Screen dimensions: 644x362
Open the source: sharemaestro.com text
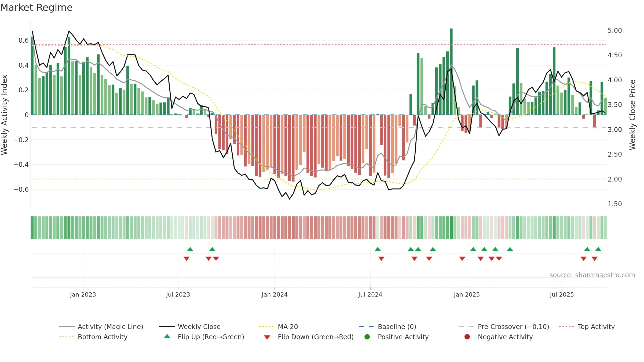click(x=592, y=275)
